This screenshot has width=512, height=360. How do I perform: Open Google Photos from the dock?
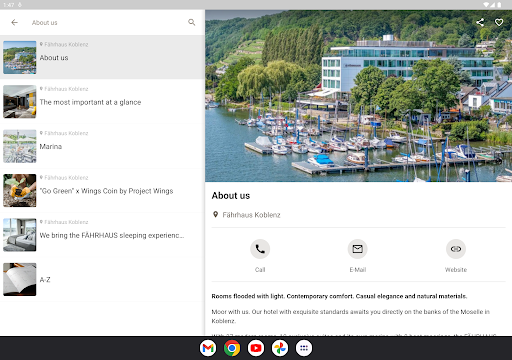point(280,348)
